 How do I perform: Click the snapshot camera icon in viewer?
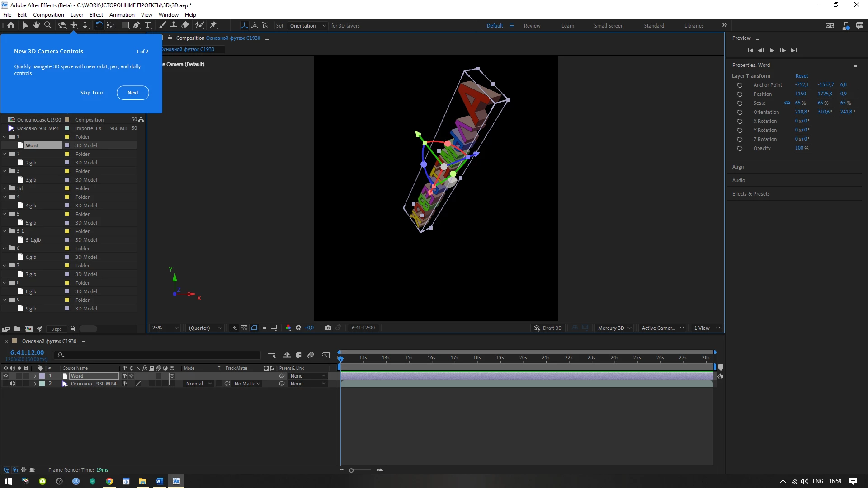pos(328,328)
